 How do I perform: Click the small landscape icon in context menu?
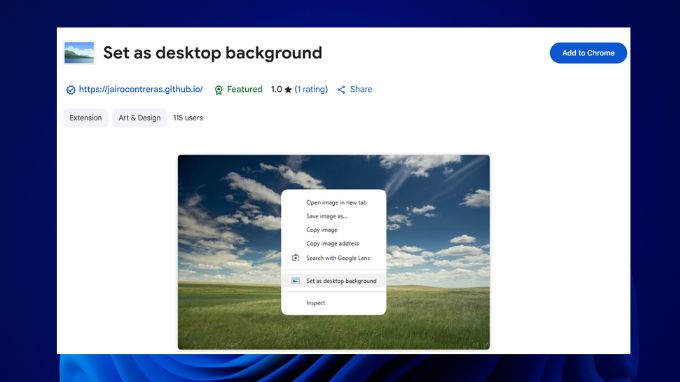(295, 281)
